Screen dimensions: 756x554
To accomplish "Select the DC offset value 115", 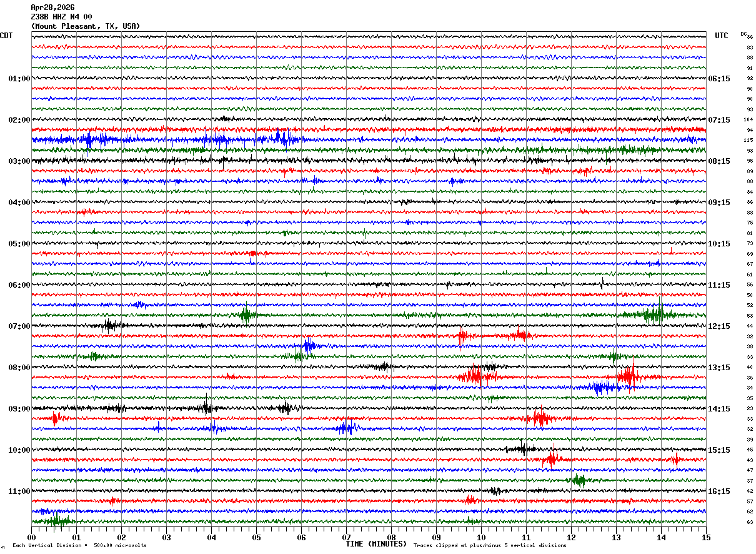I will click(x=748, y=141).
